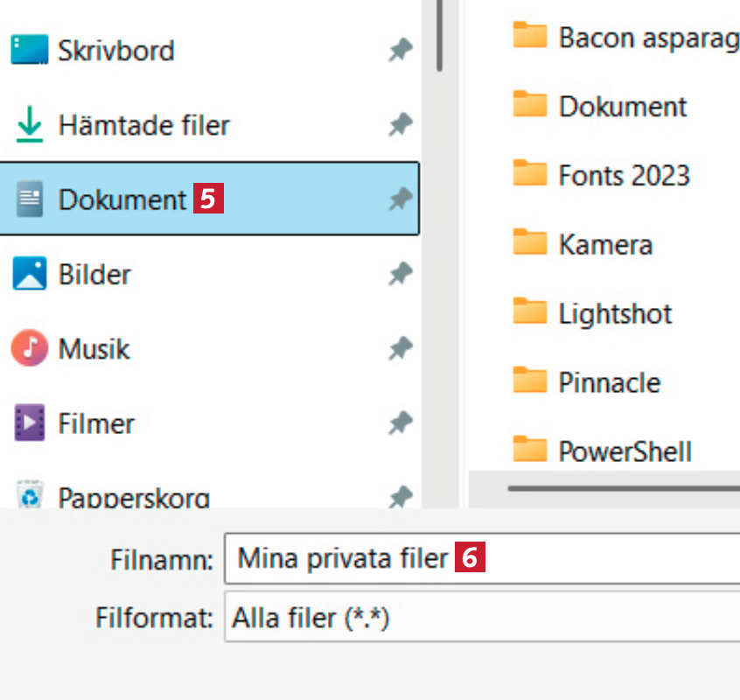
Task: Click the Hämtade filer download icon
Action: point(29,126)
